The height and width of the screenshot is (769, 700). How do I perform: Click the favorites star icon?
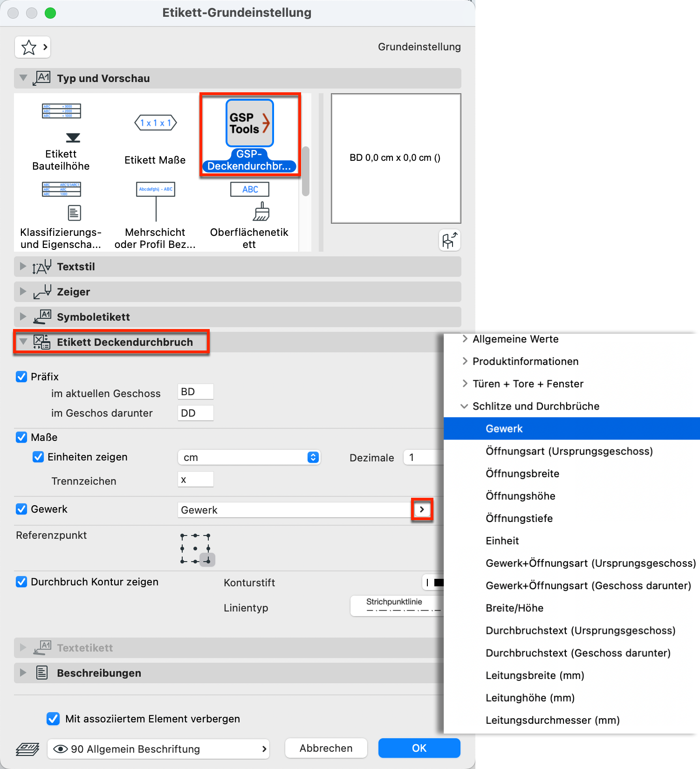tap(28, 47)
